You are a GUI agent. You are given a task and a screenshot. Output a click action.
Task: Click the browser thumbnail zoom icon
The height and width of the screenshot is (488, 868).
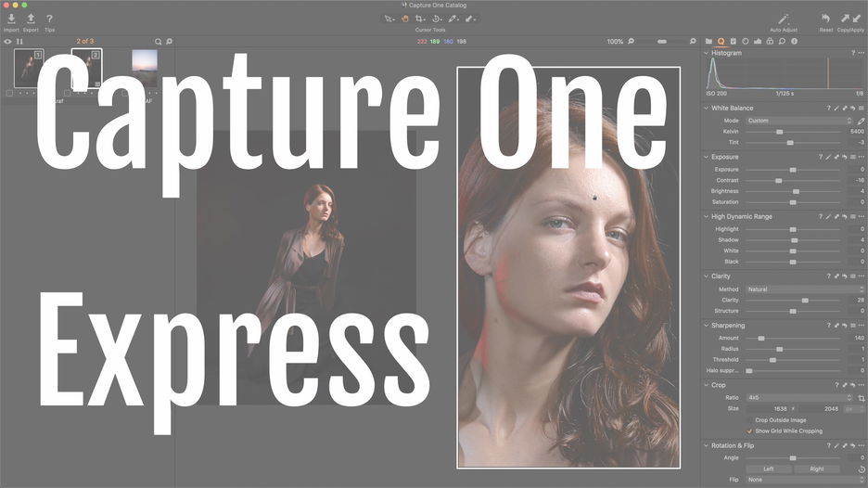(x=170, y=42)
